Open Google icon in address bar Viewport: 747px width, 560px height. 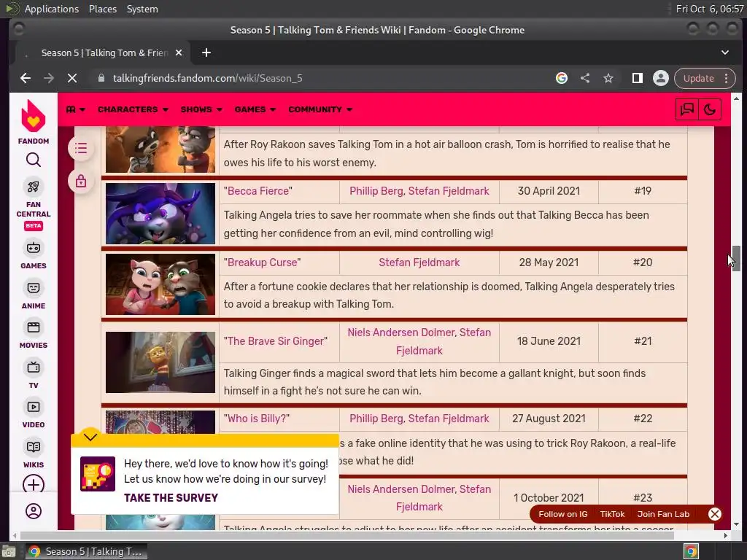(562, 78)
